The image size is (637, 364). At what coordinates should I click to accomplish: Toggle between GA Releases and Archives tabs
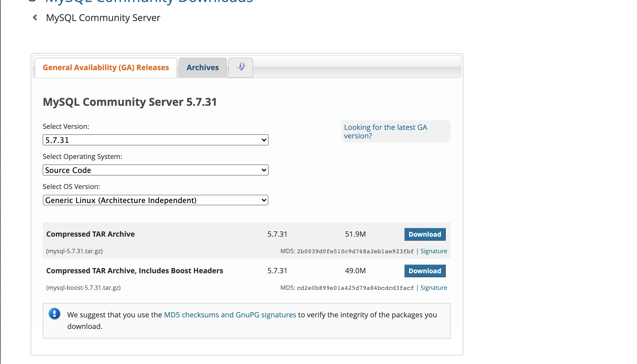click(x=203, y=68)
